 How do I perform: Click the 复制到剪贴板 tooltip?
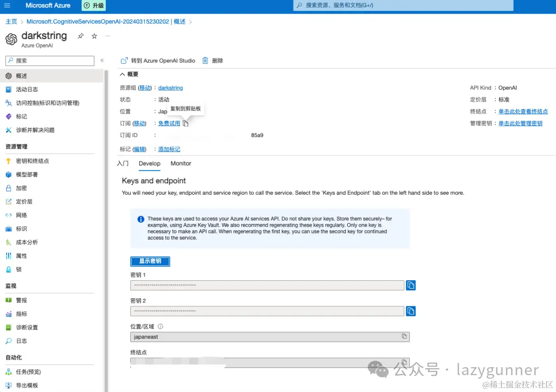point(186,109)
